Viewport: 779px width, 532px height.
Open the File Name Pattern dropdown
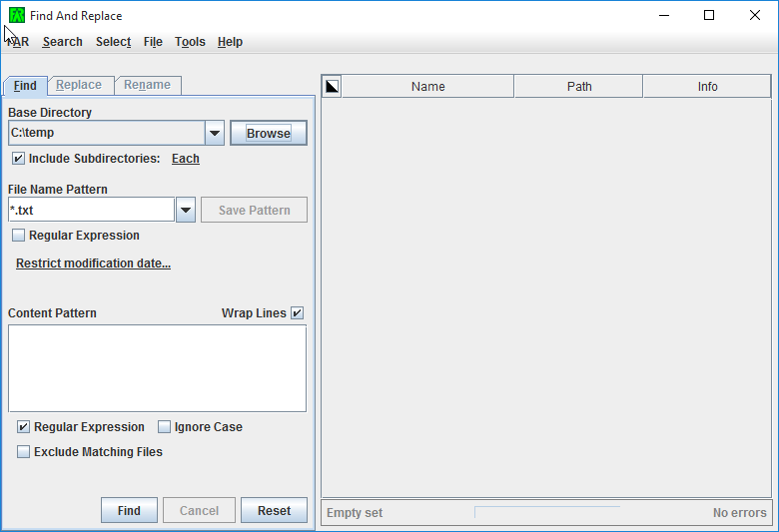pyautogui.click(x=185, y=210)
